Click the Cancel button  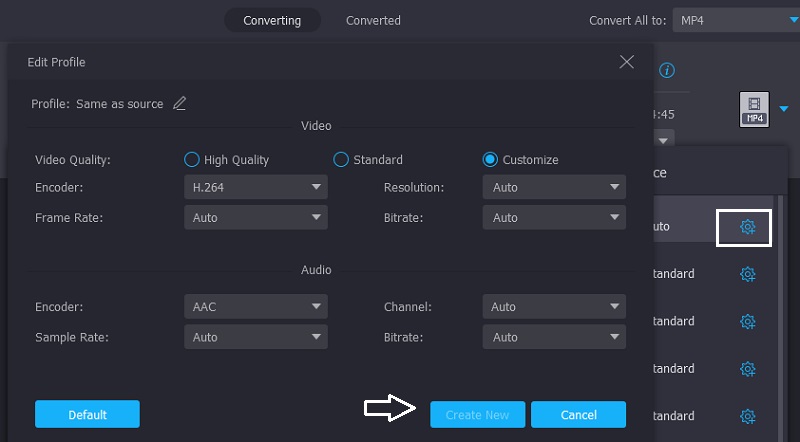click(x=578, y=414)
